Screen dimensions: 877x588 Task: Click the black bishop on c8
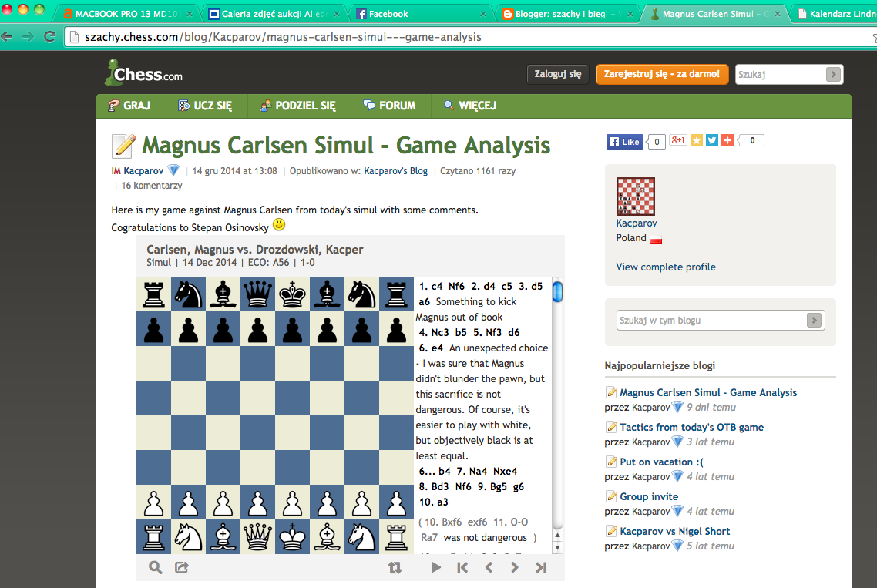[223, 294]
